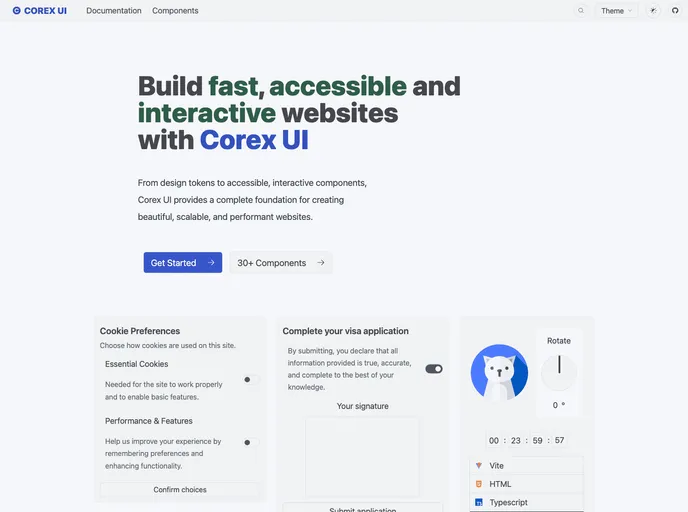Click the Essential Cookies label
688x512 pixels.
136,364
